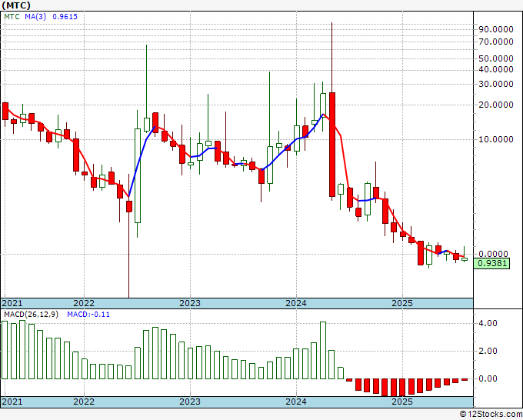Click the 0.9615 moving average value
The height and width of the screenshot is (420, 523).
pos(65,16)
